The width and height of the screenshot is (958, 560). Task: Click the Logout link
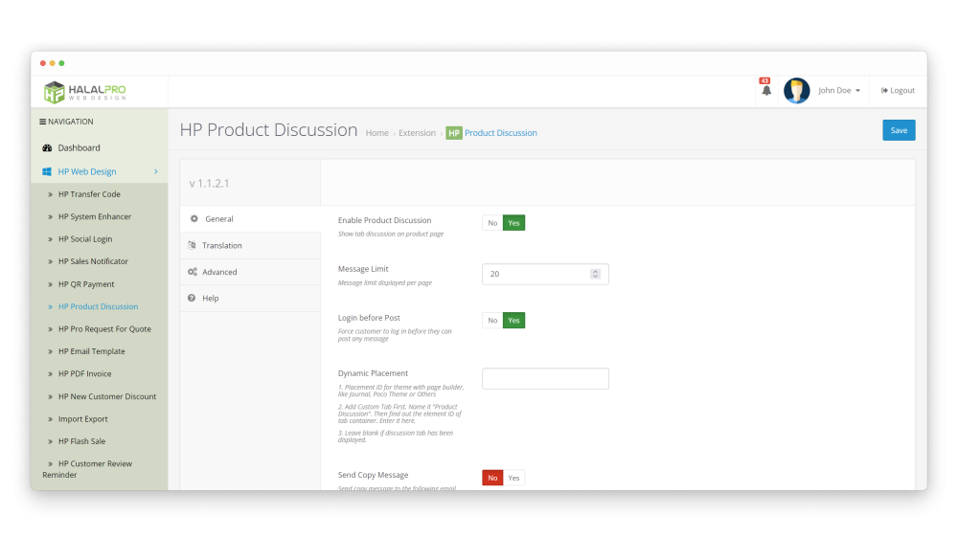click(x=898, y=91)
